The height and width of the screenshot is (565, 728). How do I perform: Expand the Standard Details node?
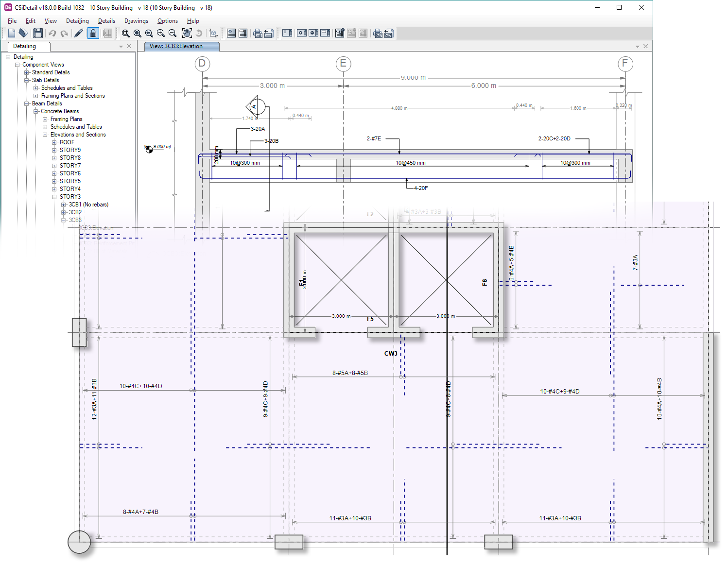pos(27,72)
